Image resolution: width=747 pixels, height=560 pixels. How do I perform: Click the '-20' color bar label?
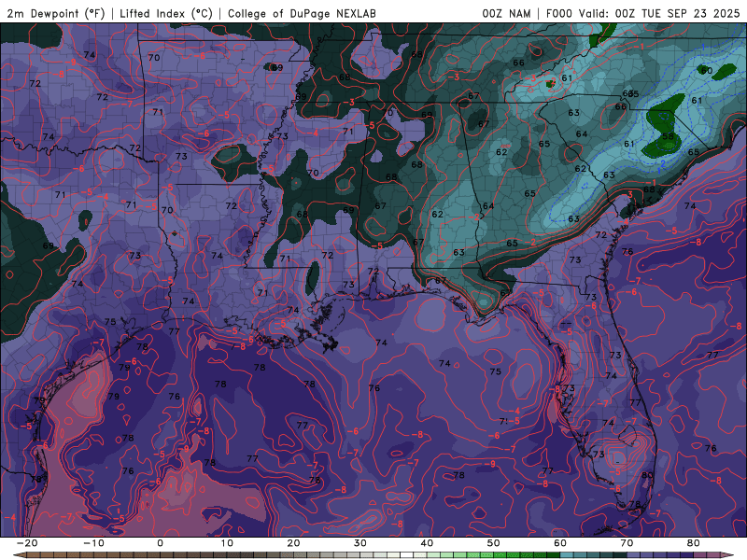[x=27, y=543]
